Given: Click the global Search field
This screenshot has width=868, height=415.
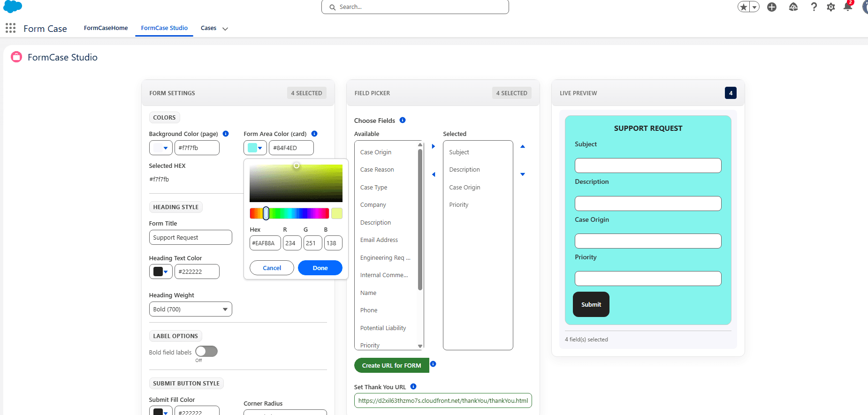Looking at the screenshot, I should [415, 7].
